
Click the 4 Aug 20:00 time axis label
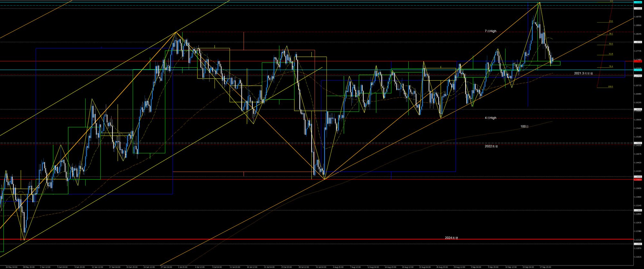pyautogui.click(x=338, y=267)
